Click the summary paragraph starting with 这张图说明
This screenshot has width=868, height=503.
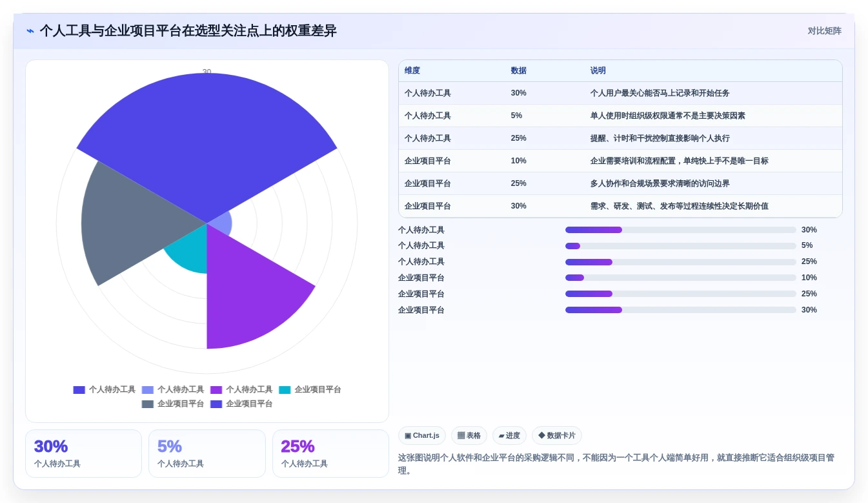coord(616,464)
